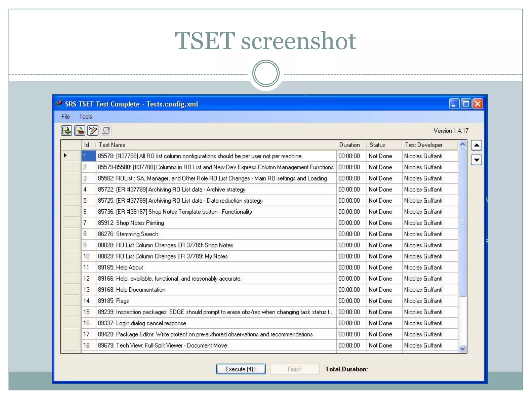
Task: Click the window title 'SRS TSET Test Complete - Tests.config.xml'
Action: point(131,104)
